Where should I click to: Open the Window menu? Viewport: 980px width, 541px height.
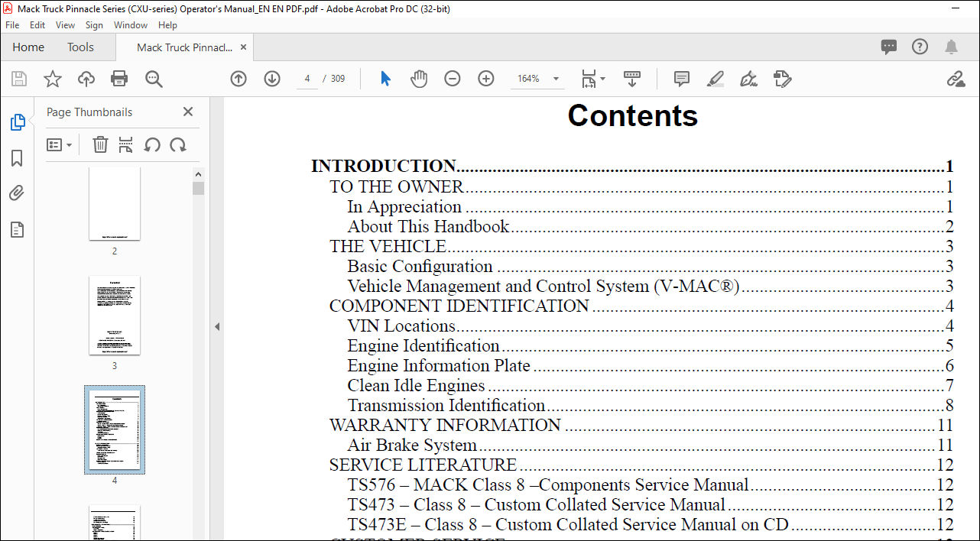[x=131, y=25]
